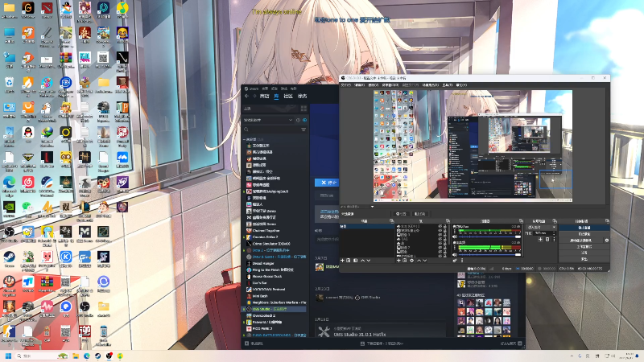Toggle lock of topmost OBS source
Image resolution: width=644 pixels, height=362 pixels.
click(x=445, y=226)
